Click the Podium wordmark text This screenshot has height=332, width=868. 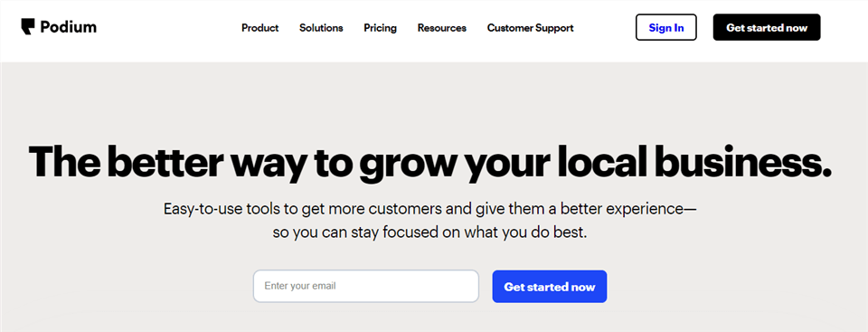tap(68, 26)
